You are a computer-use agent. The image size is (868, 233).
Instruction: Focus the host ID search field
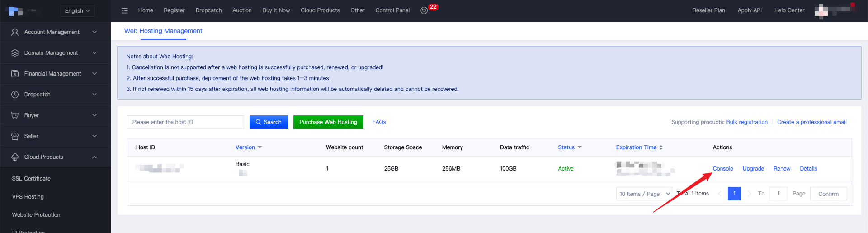click(x=185, y=122)
